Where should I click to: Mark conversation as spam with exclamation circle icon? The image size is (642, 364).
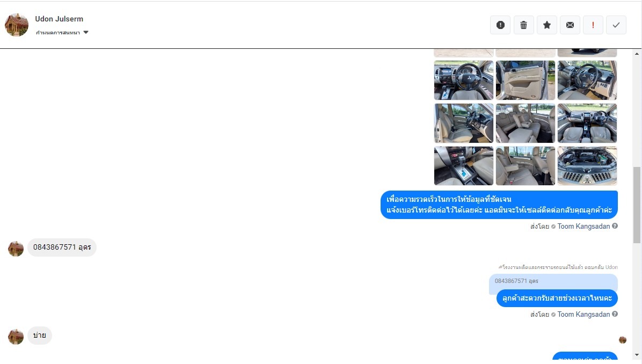500,25
